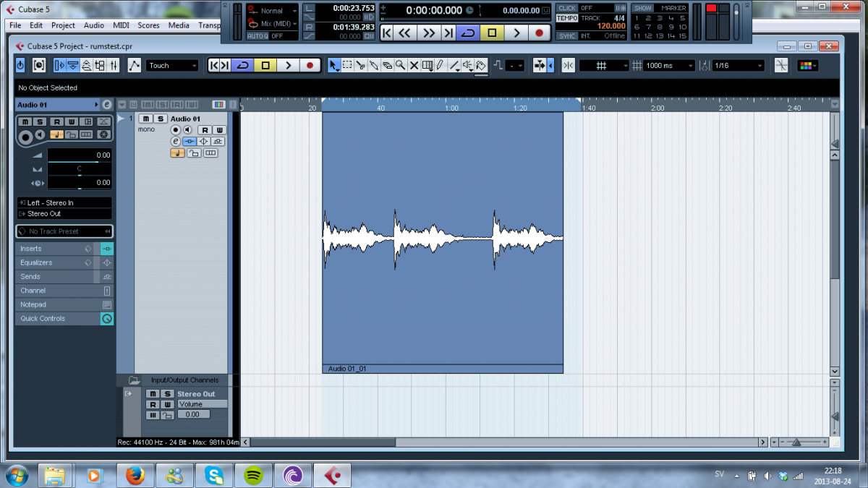This screenshot has height=488, width=868.
Task: Toggle Monitor on Audio 01 track
Action: point(187,130)
